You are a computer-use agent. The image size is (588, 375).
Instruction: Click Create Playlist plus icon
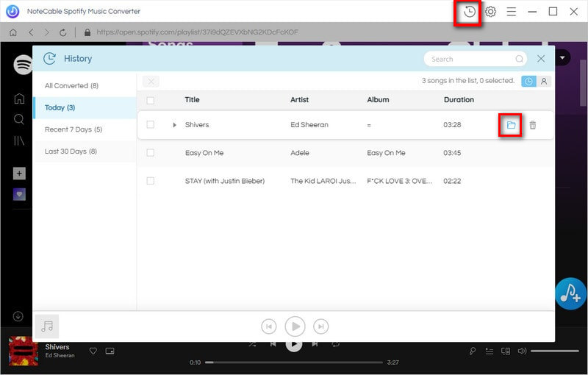[x=20, y=174]
